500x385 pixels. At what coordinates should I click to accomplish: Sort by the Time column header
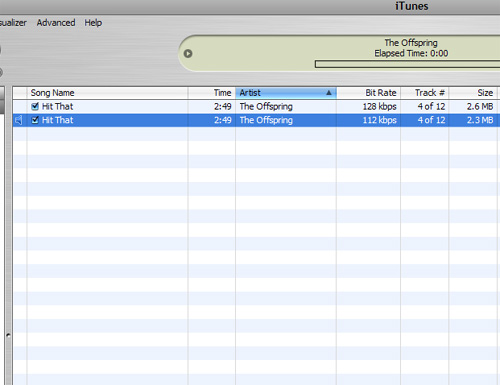[212, 93]
